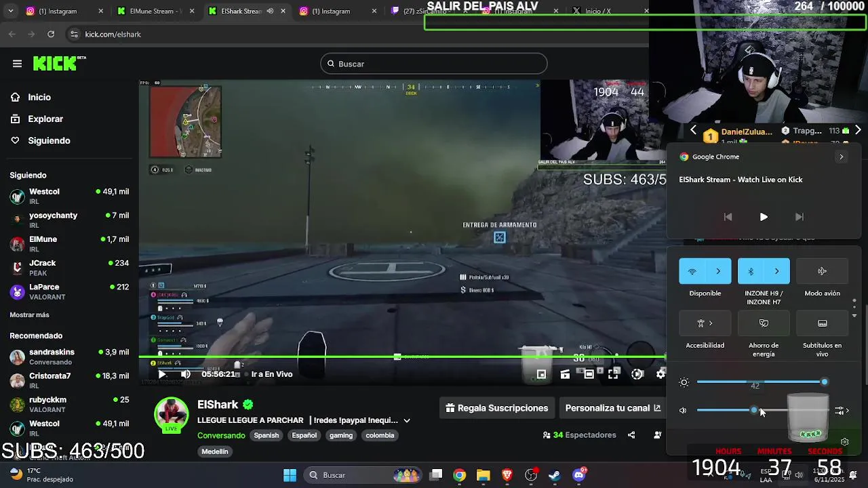Viewport: 868px width, 488px height.
Task: Open the sound output selector icon
Action: (842, 411)
